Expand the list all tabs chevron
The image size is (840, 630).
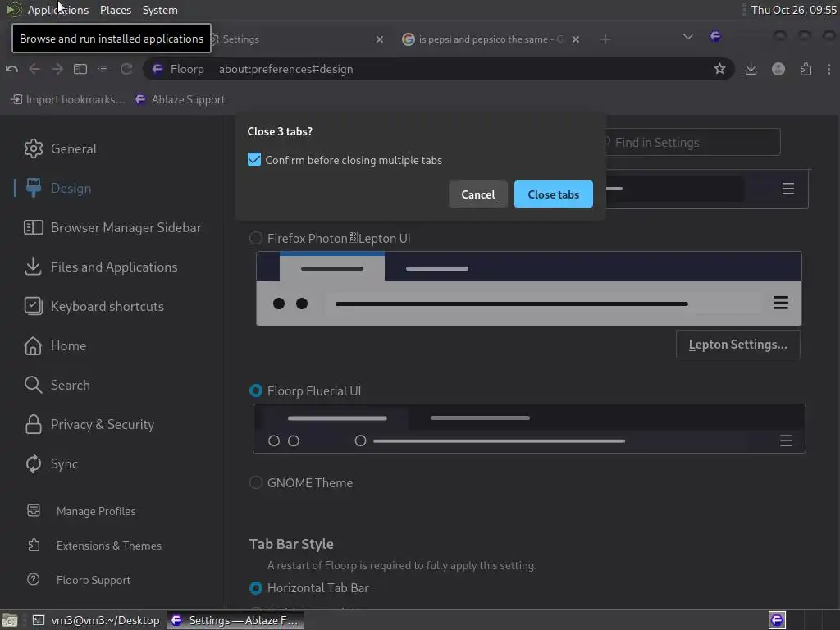(x=688, y=37)
